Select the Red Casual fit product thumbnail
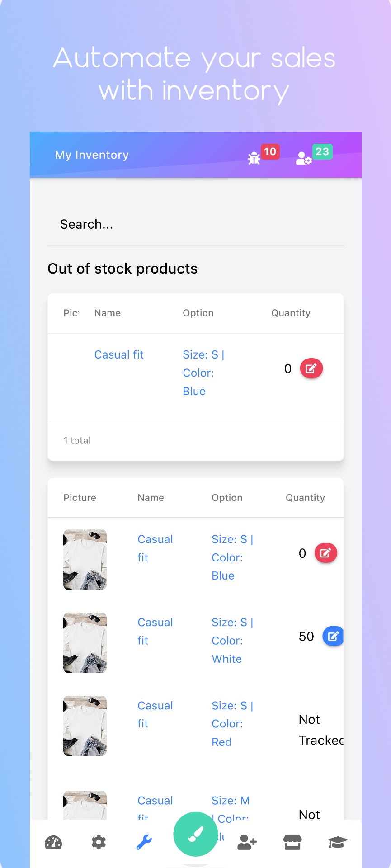 pyautogui.click(x=85, y=726)
